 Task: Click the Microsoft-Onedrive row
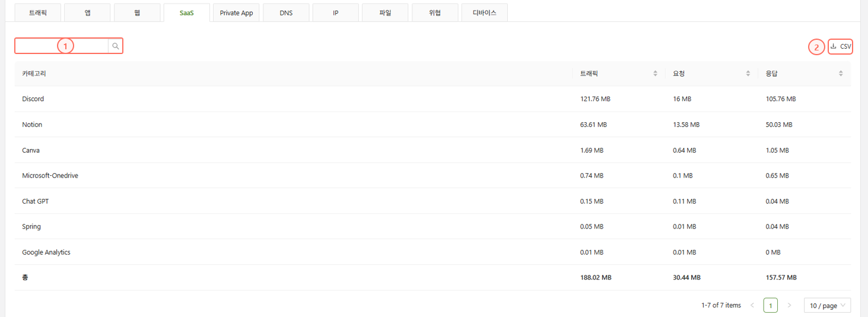[x=50, y=176]
